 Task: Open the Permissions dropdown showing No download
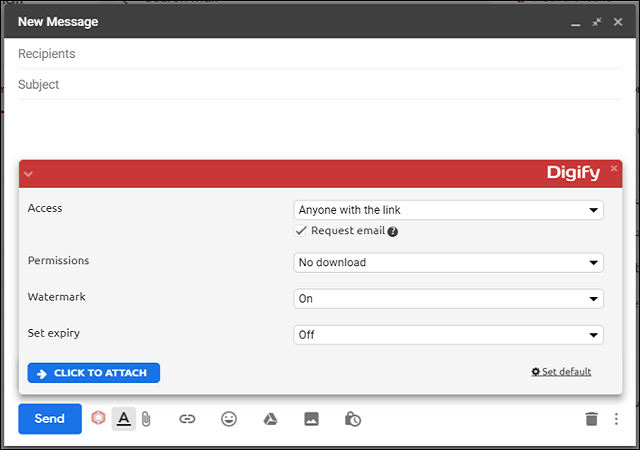(448, 263)
